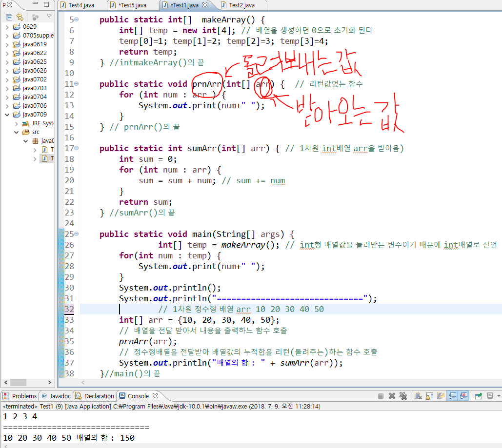
Task: Toggle show console on standard output
Action: click(452, 396)
